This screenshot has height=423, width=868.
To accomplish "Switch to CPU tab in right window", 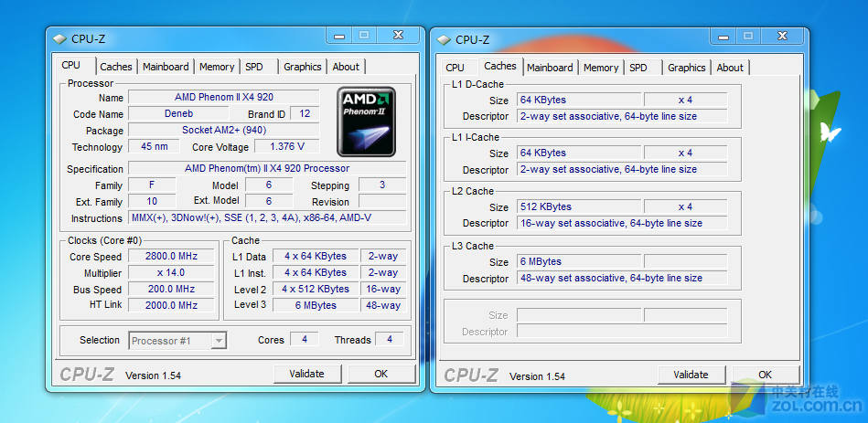I will [x=455, y=68].
